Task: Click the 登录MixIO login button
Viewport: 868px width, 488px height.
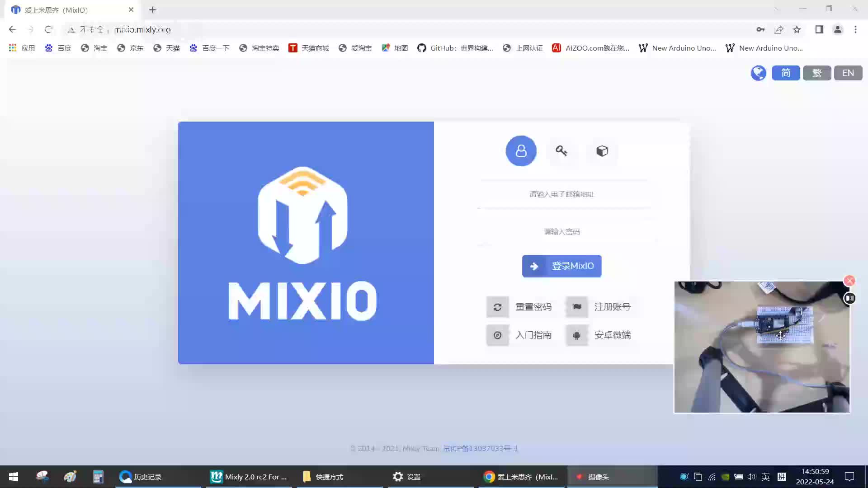Action: [x=561, y=266]
